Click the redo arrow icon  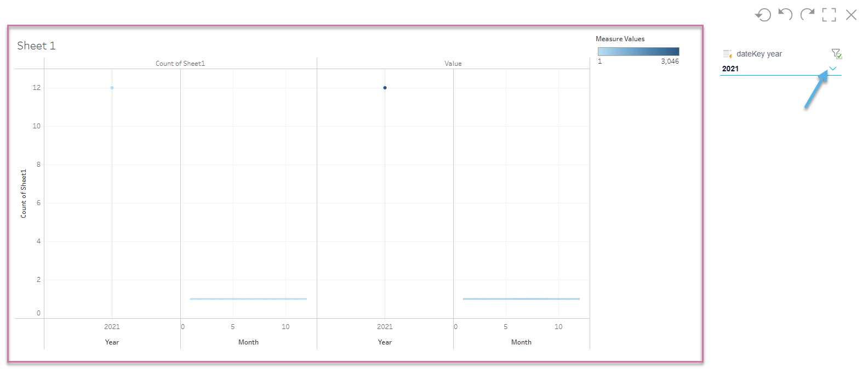click(807, 14)
